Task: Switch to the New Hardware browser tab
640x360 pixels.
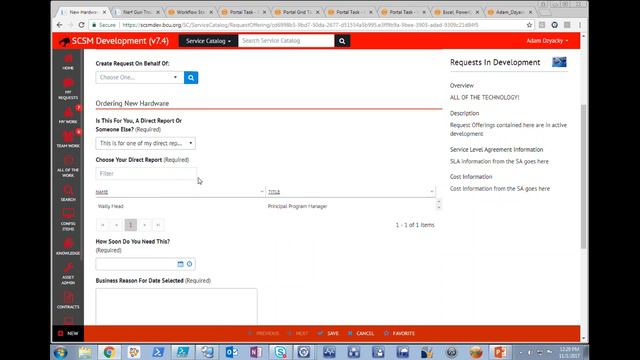Action: click(83, 12)
